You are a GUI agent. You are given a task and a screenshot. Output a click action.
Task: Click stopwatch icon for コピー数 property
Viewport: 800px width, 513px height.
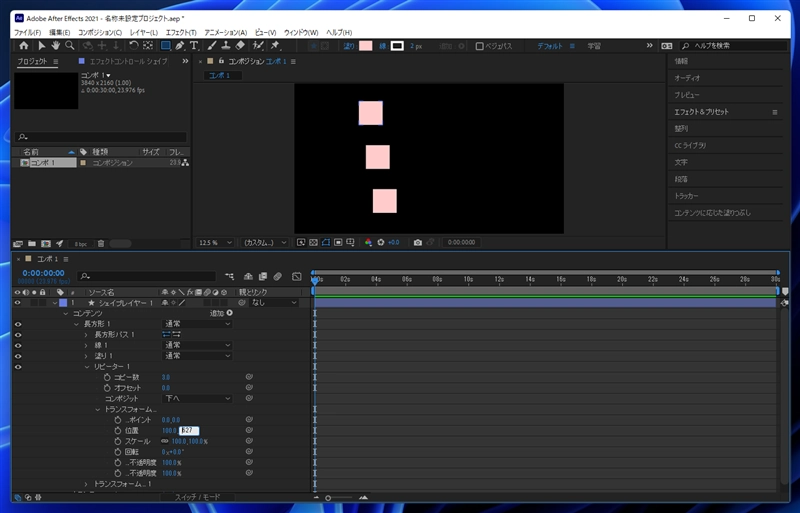(x=107, y=377)
